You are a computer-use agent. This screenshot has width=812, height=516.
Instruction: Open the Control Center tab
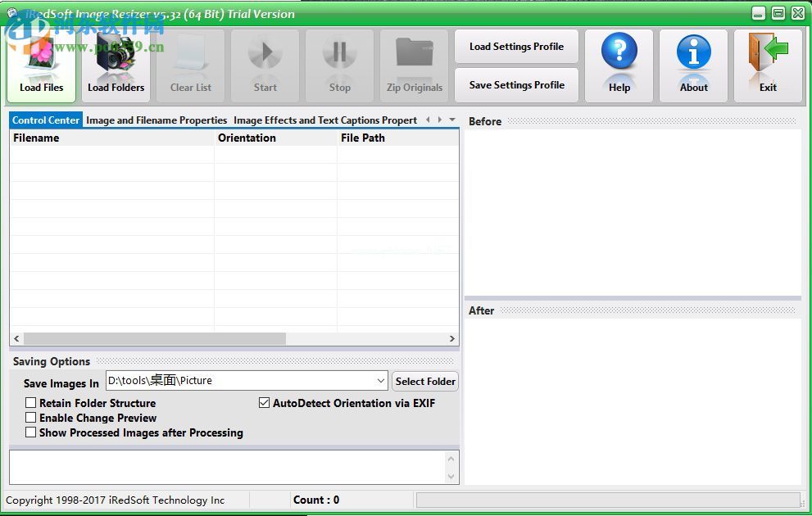(45, 120)
